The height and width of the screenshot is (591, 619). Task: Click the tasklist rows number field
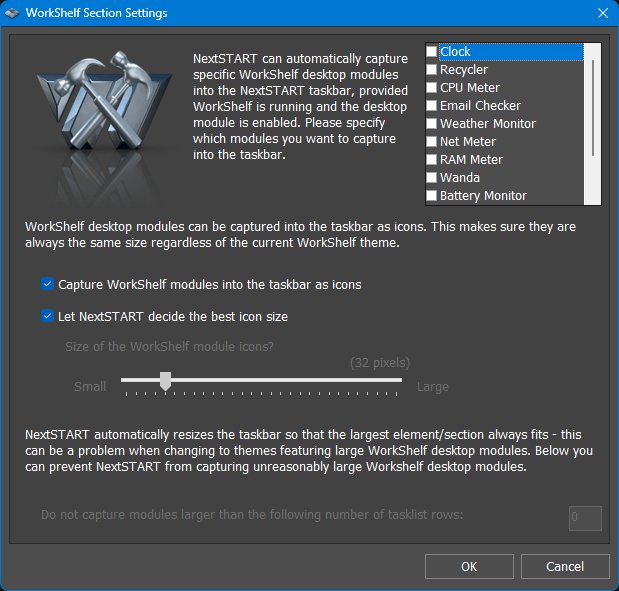585,518
